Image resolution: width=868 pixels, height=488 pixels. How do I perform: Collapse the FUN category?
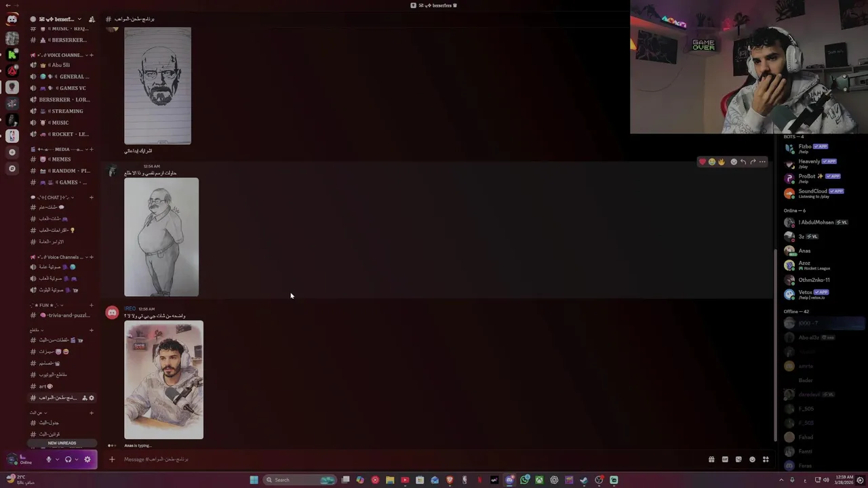tap(47, 305)
